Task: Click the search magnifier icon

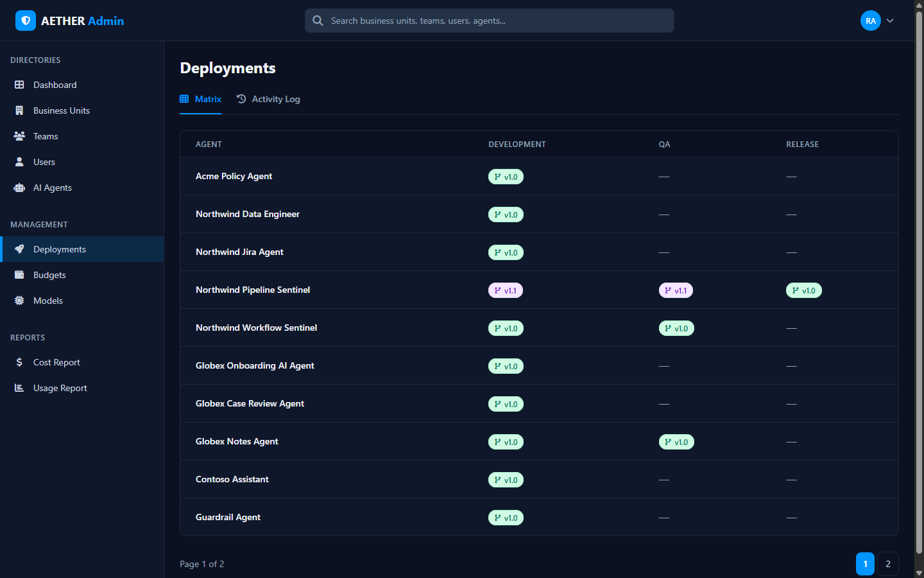Action: (x=318, y=21)
